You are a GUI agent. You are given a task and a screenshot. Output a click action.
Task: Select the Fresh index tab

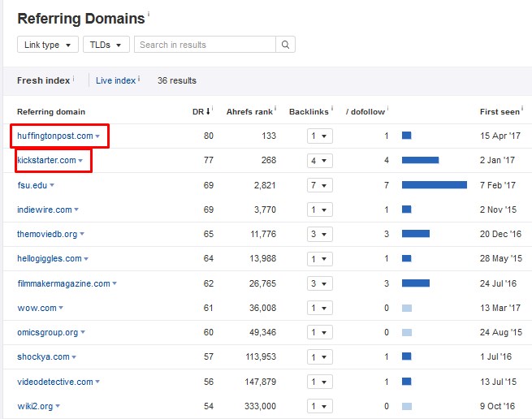point(43,80)
